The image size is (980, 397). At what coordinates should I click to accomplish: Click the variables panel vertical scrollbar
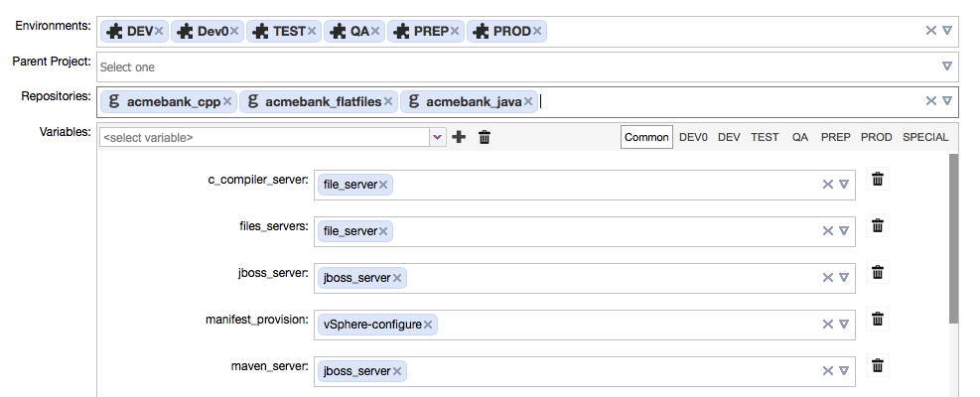(953, 237)
